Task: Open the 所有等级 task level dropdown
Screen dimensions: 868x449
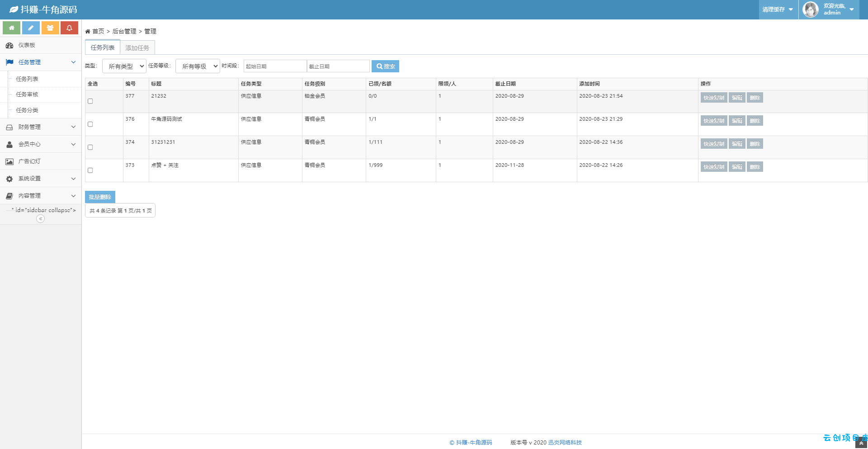Action: click(198, 66)
